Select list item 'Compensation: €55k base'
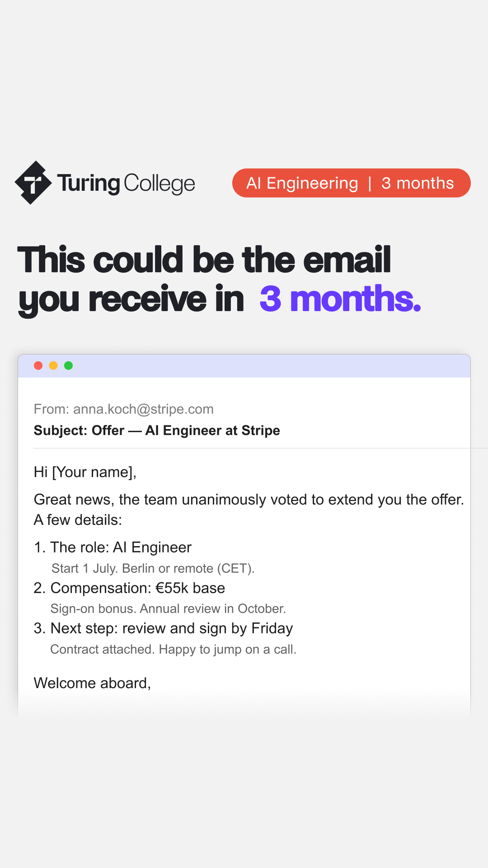Viewport: 488px width, 868px height. [129, 588]
